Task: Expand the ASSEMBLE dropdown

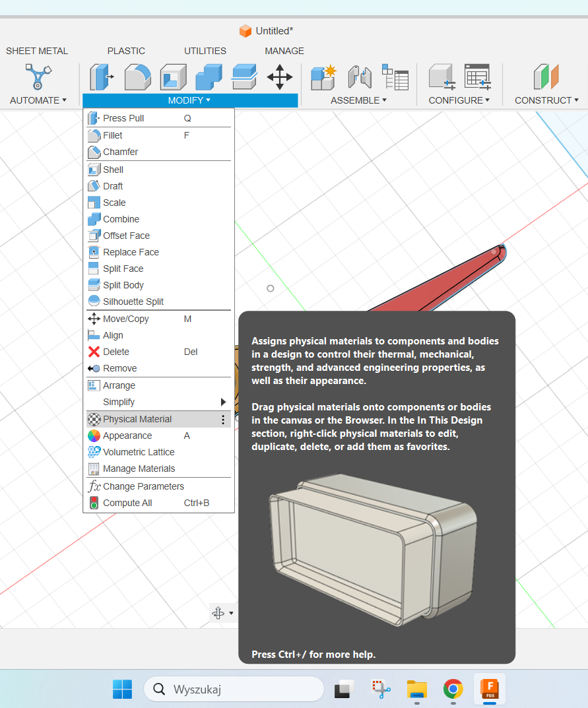Action: [358, 100]
